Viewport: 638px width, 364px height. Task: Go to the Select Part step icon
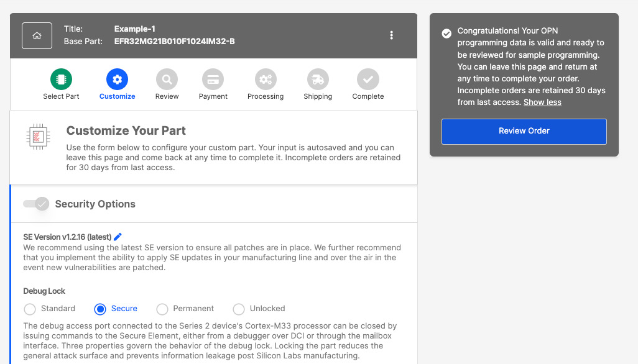[x=61, y=80]
